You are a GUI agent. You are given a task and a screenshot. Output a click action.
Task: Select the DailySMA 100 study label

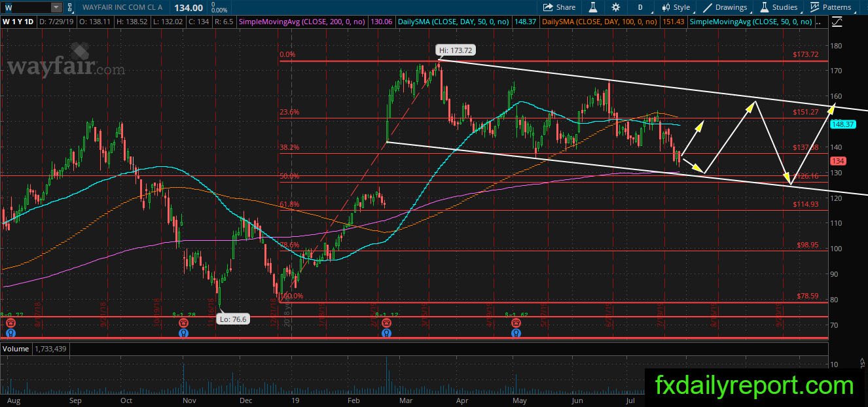click(600, 22)
